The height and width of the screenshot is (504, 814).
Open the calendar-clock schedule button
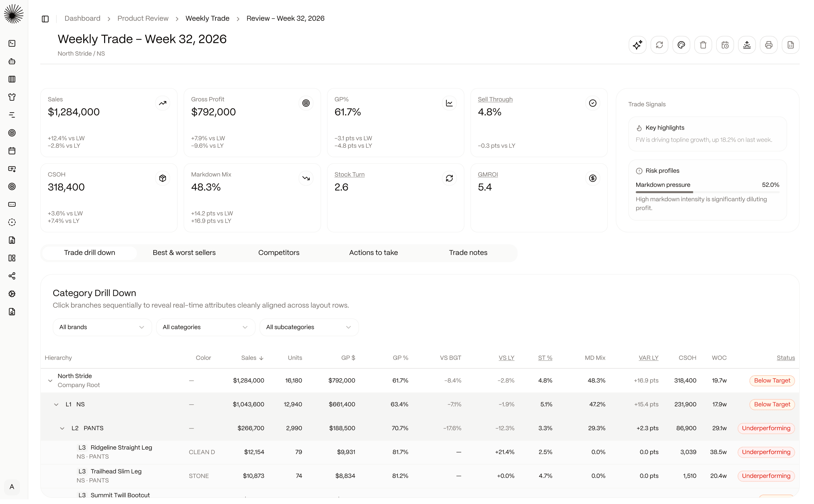tap(725, 45)
